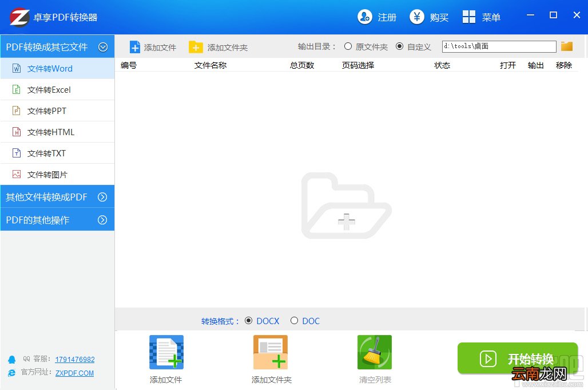Click the 购买 purchase icon
The image size is (588, 390).
coord(416,17)
